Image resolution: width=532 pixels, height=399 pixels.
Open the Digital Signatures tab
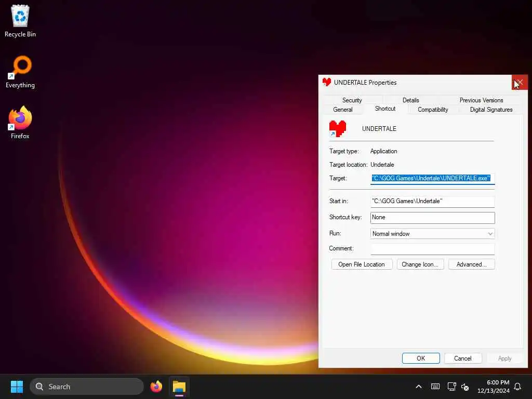pyautogui.click(x=491, y=110)
